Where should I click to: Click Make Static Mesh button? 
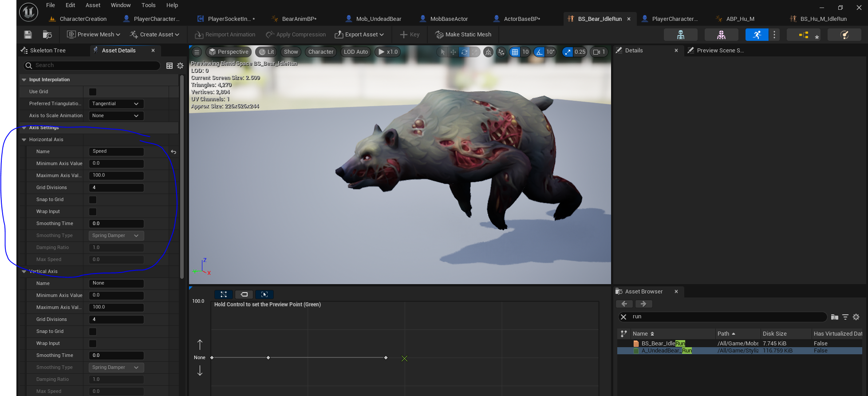point(463,35)
